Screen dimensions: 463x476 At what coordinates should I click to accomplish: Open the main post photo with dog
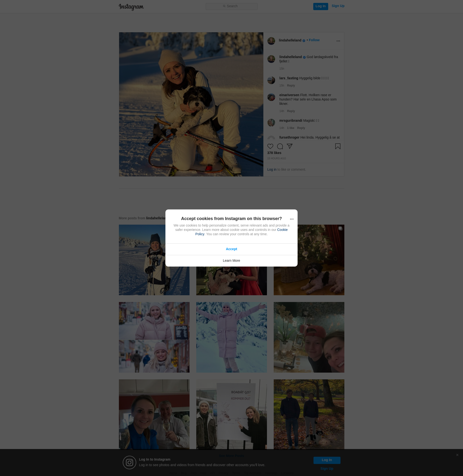tap(191, 104)
